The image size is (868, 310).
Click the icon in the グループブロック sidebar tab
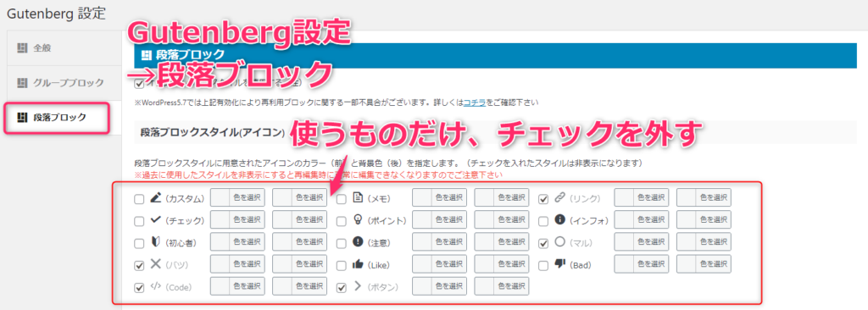(22, 83)
